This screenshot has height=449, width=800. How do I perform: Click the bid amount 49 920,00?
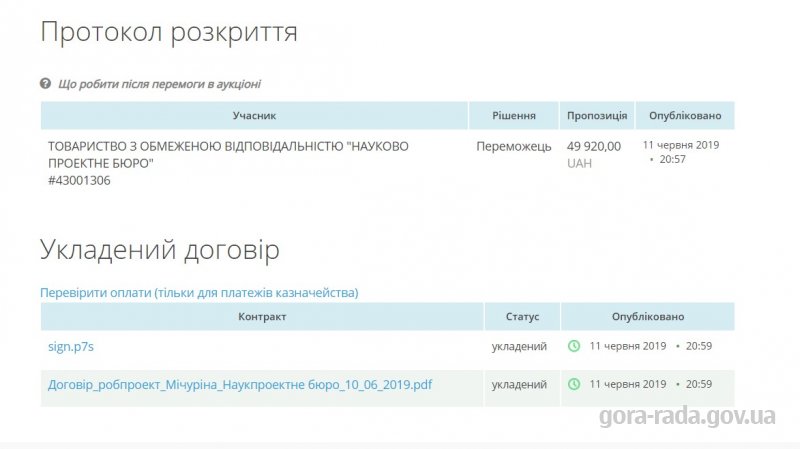pos(594,146)
